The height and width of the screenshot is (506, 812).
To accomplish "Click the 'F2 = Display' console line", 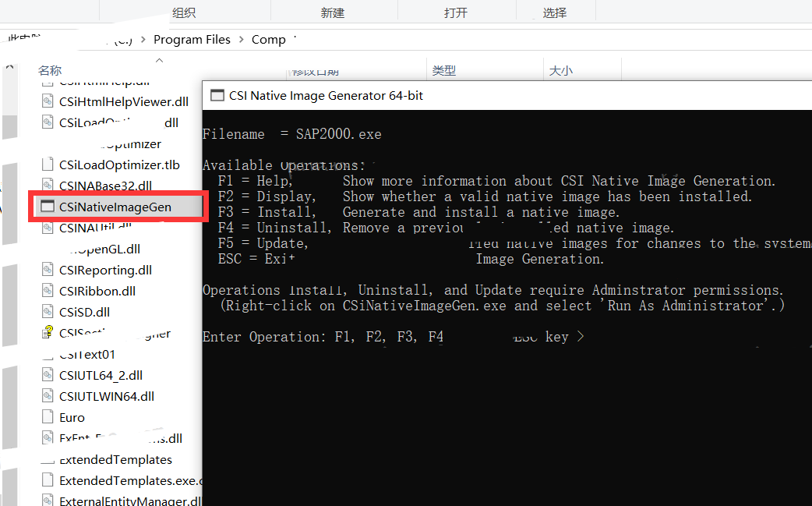I will [x=485, y=196].
